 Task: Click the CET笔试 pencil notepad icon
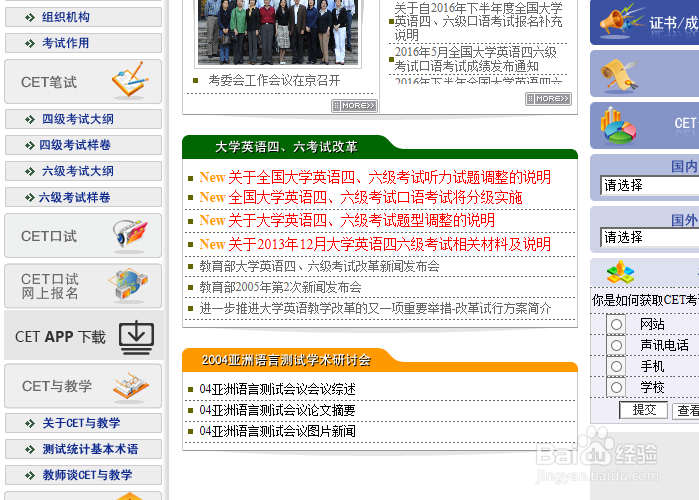coord(130,80)
